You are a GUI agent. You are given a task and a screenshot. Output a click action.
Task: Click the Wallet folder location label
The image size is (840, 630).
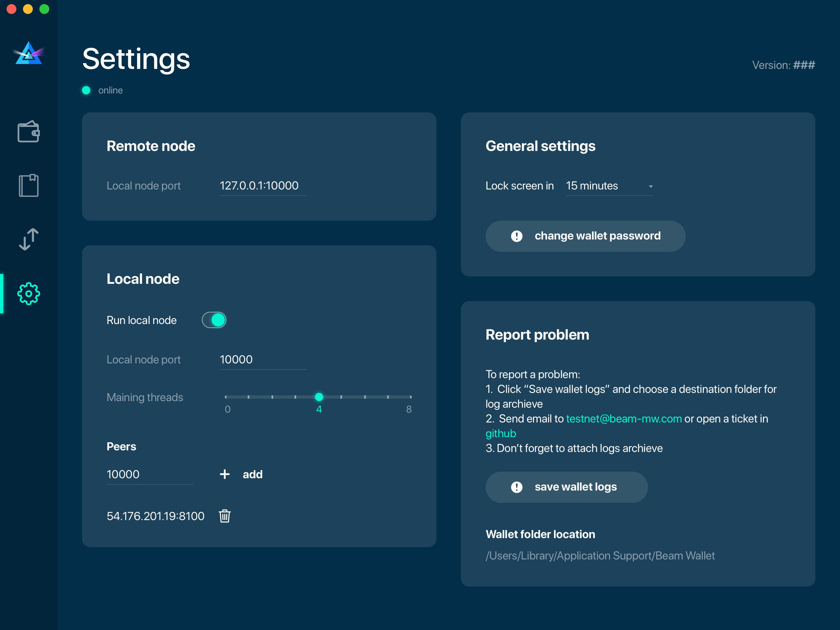(x=540, y=534)
